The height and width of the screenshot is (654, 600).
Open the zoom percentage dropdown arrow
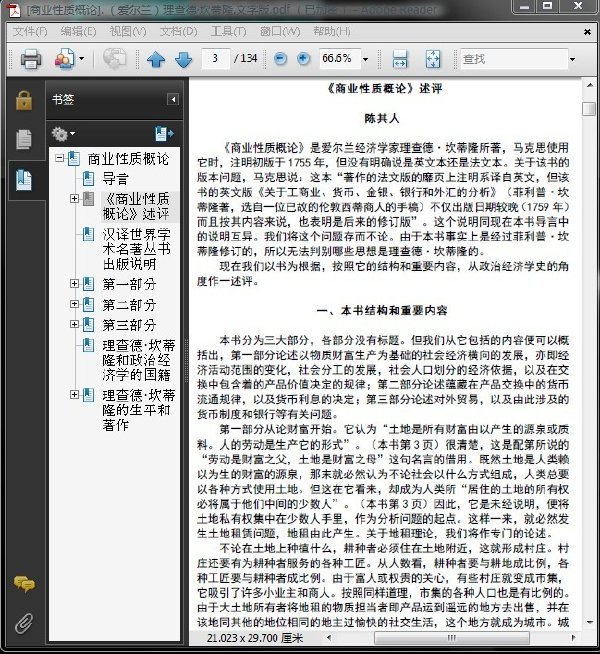pos(366,59)
